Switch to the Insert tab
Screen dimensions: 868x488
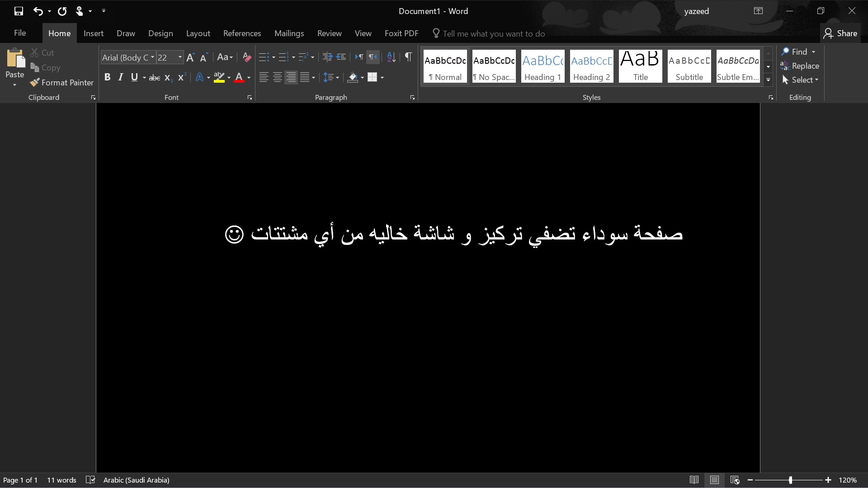(x=94, y=33)
